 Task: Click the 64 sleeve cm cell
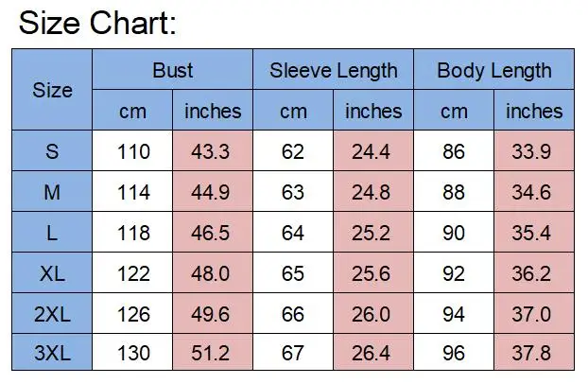293,232
